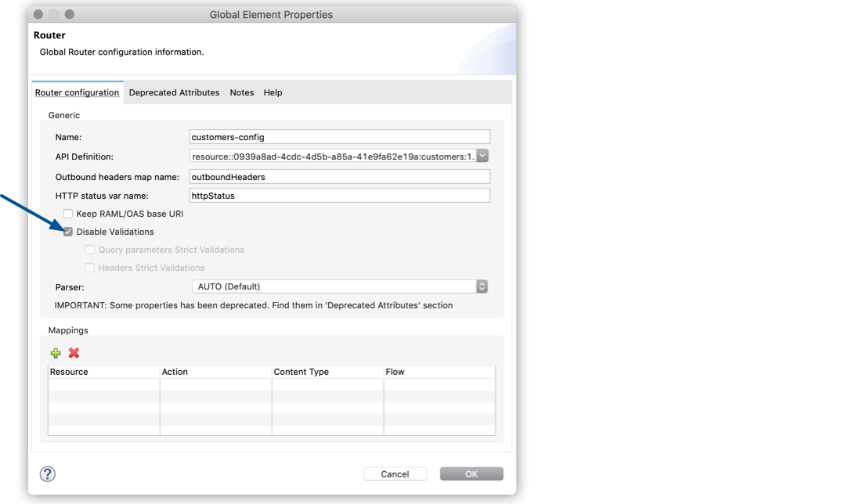The image size is (867, 504).
Task: Edit the outboundHeaders map name field
Action: pos(337,176)
